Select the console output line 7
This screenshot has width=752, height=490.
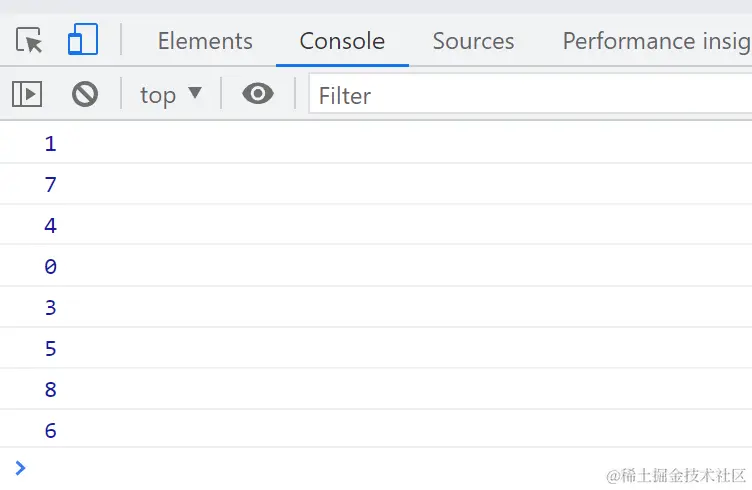[51, 185]
